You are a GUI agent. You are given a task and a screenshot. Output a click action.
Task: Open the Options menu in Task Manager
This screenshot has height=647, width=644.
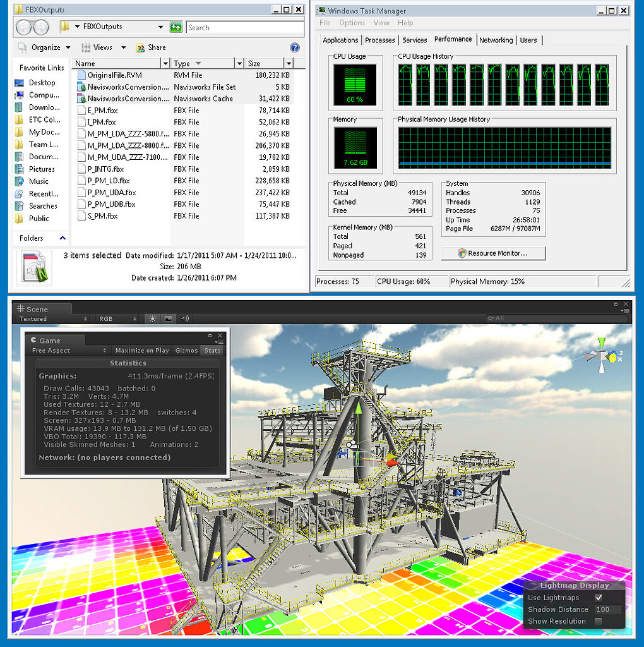(x=352, y=23)
